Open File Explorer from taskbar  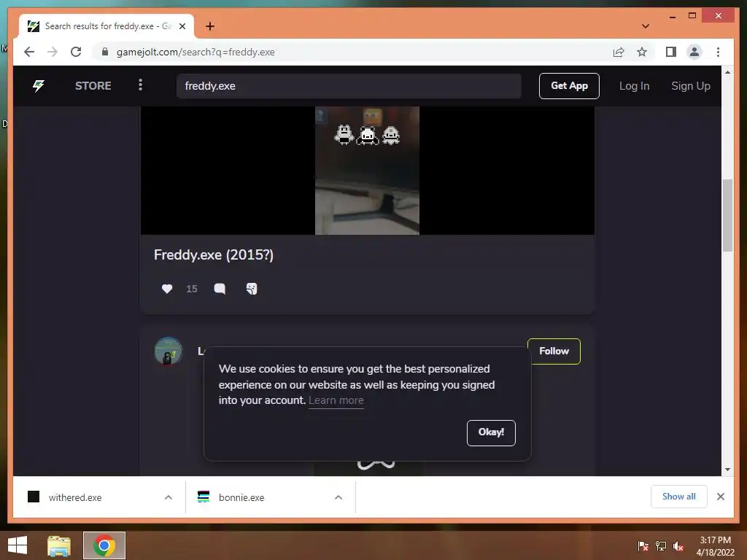click(58, 545)
